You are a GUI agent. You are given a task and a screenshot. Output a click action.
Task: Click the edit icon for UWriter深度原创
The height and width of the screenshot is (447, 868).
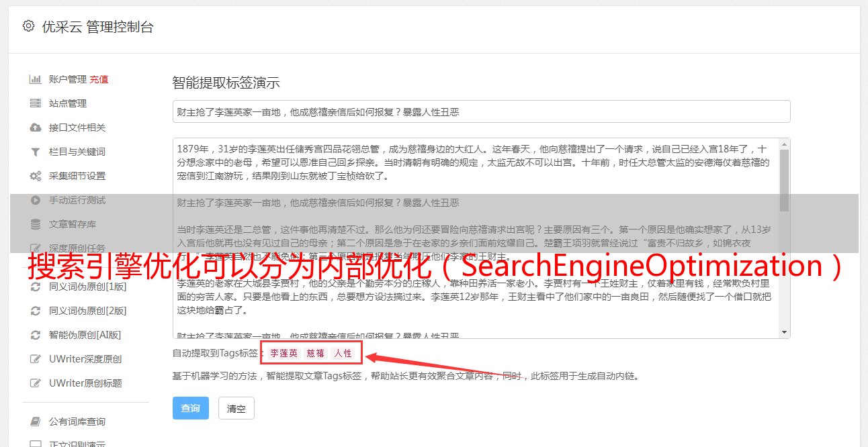pos(36,359)
